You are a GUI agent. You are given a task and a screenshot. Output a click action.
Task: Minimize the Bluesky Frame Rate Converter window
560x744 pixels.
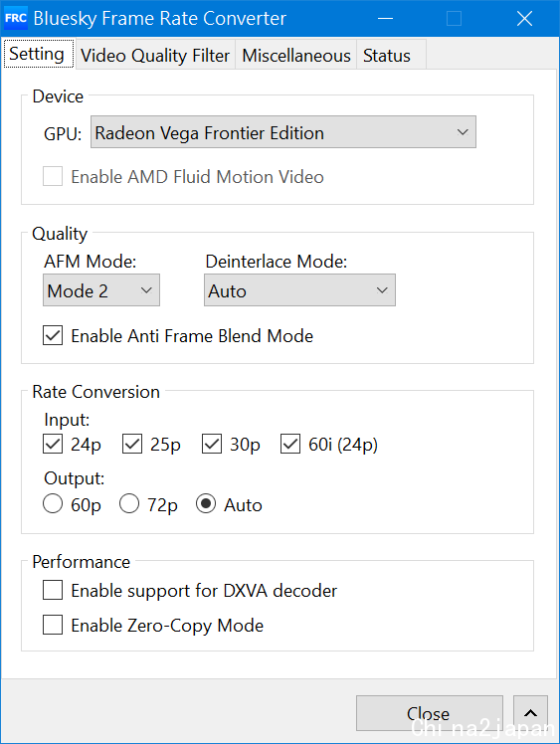pos(385,19)
